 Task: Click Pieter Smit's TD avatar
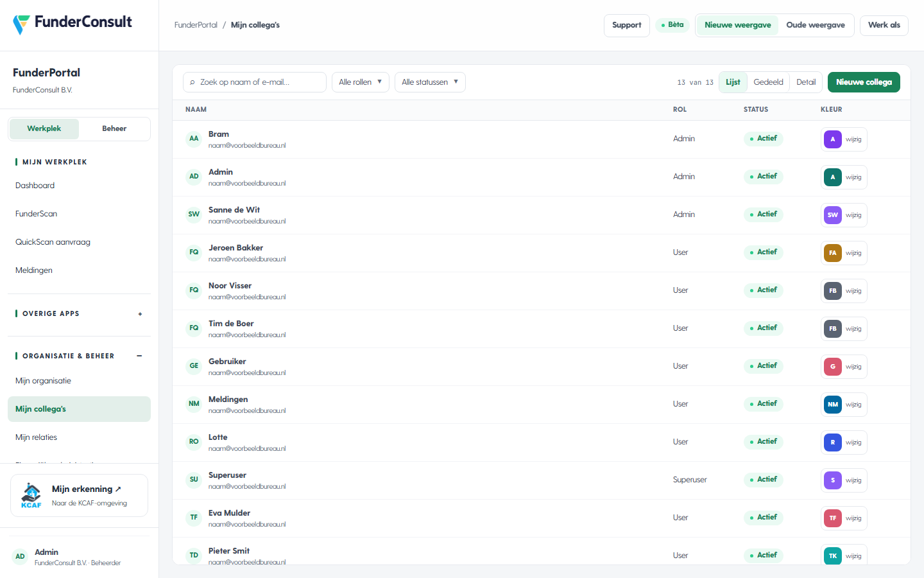(x=194, y=556)
